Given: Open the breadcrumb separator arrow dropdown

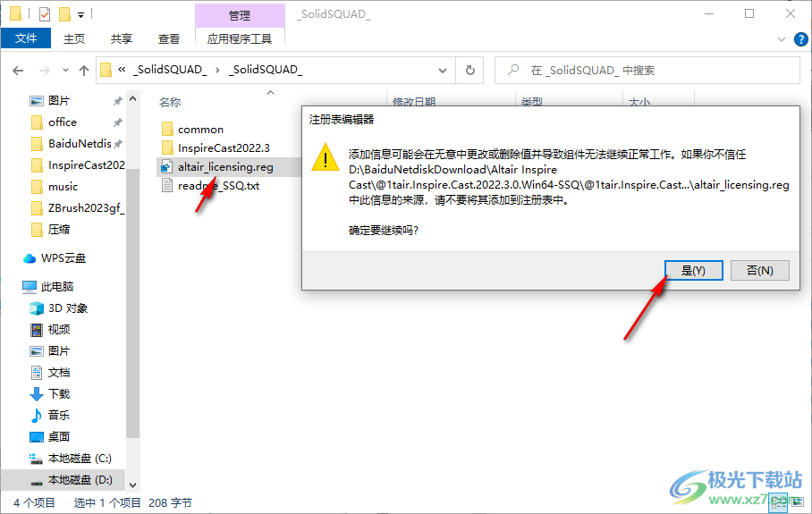Looking at the screenshot, I should point(217,70).
